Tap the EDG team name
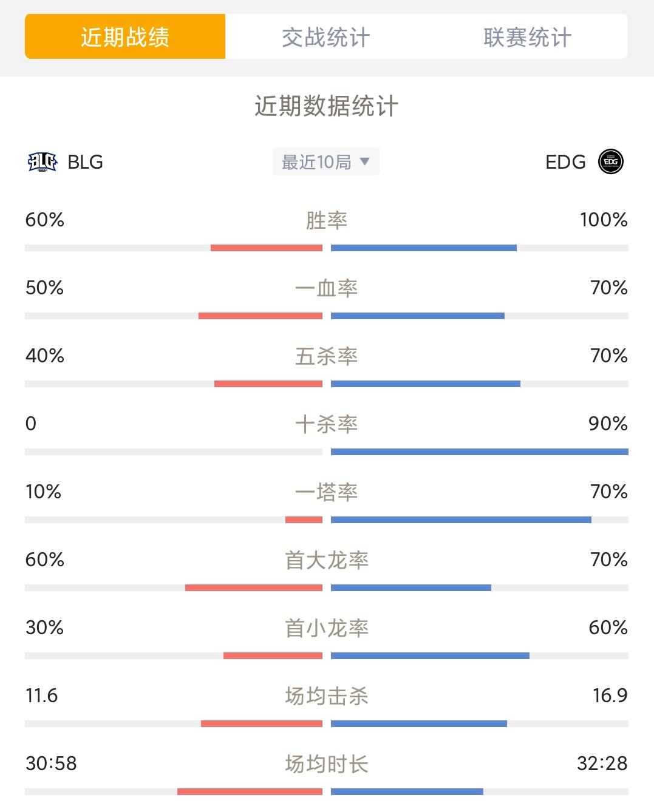This screenshot has height=812, width=654. 565,162
